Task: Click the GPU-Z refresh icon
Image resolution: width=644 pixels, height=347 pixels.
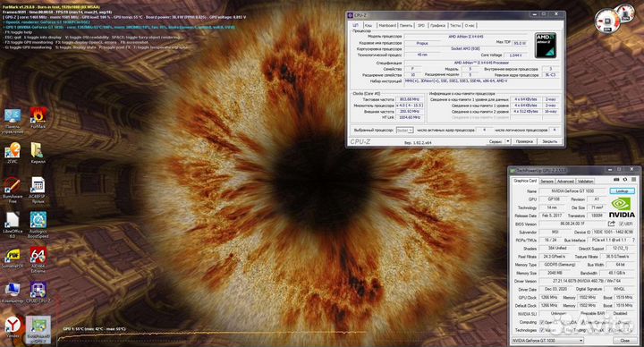Action: (625, 180)
